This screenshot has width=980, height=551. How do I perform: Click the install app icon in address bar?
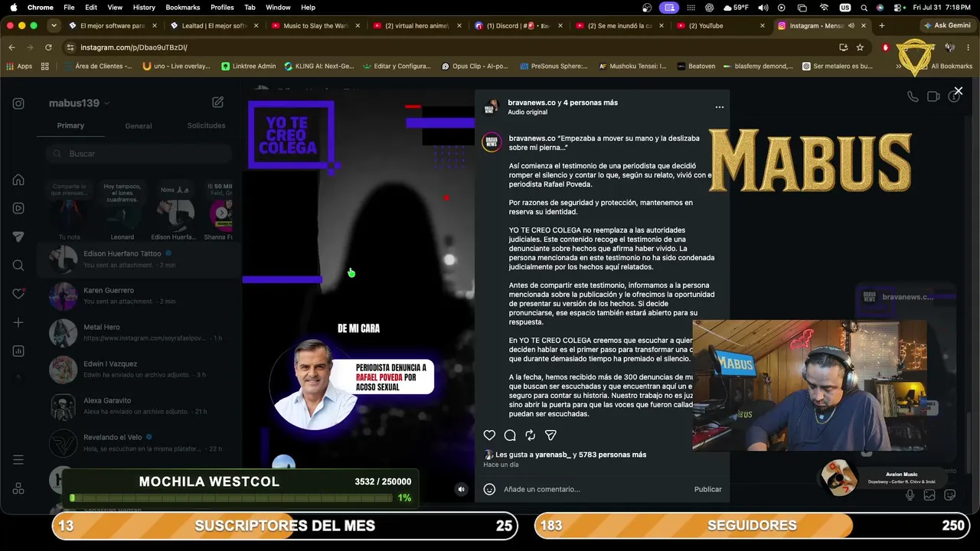[843, 47]
